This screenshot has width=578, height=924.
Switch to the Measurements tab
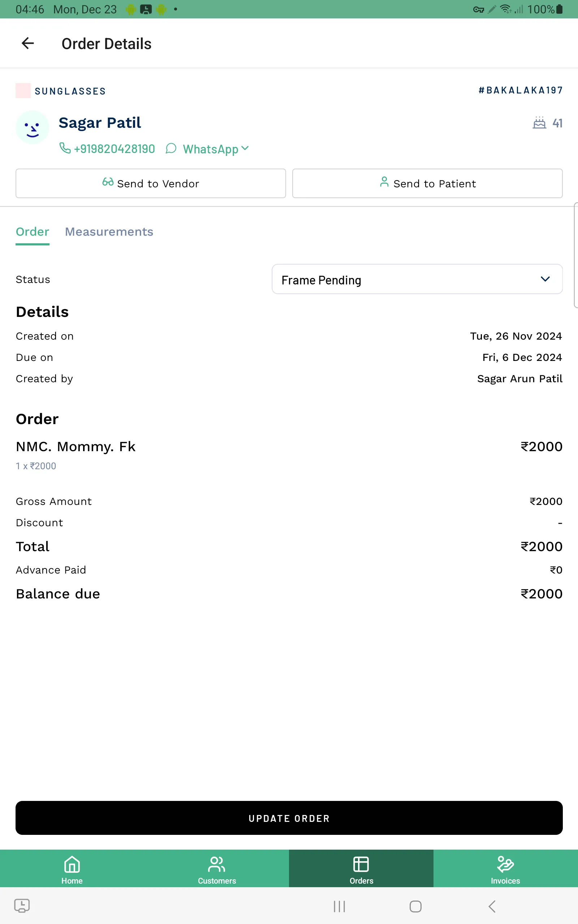[x=109, y=232]
